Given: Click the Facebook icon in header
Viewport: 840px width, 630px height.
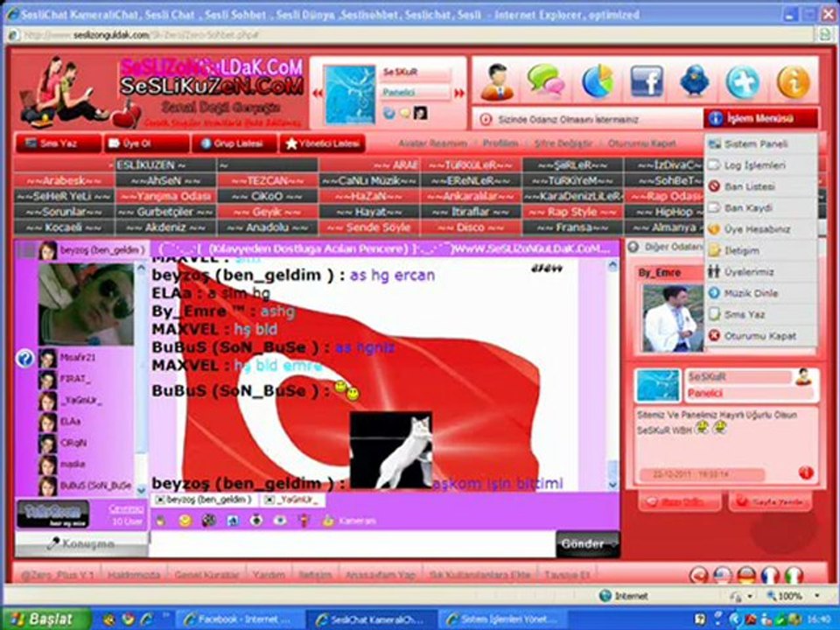Looking at the screenshot, I should click(647, 81).
